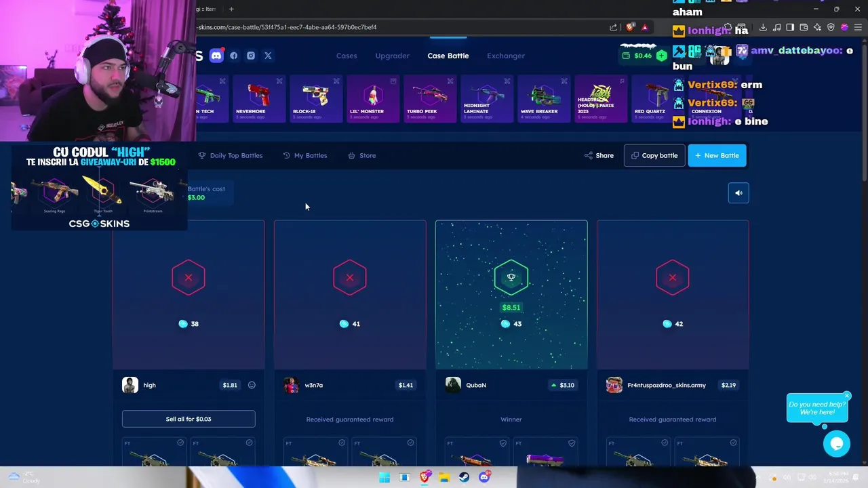
Task: Open Discord from the taskbar
Action: pyautogui.click(x=484, y=477)
